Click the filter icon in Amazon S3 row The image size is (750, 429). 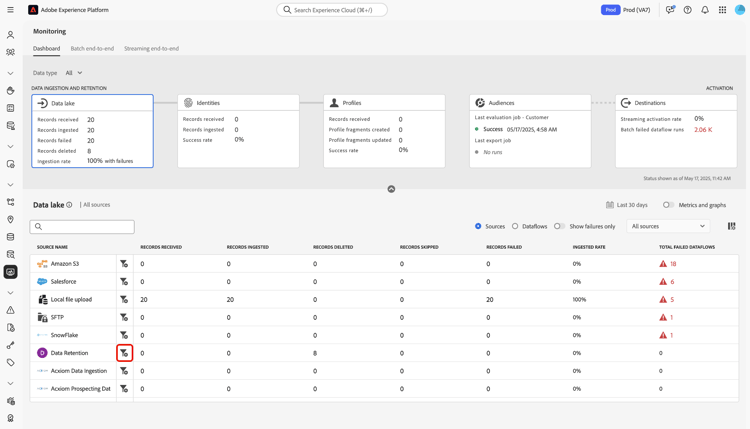coord(124,264)
